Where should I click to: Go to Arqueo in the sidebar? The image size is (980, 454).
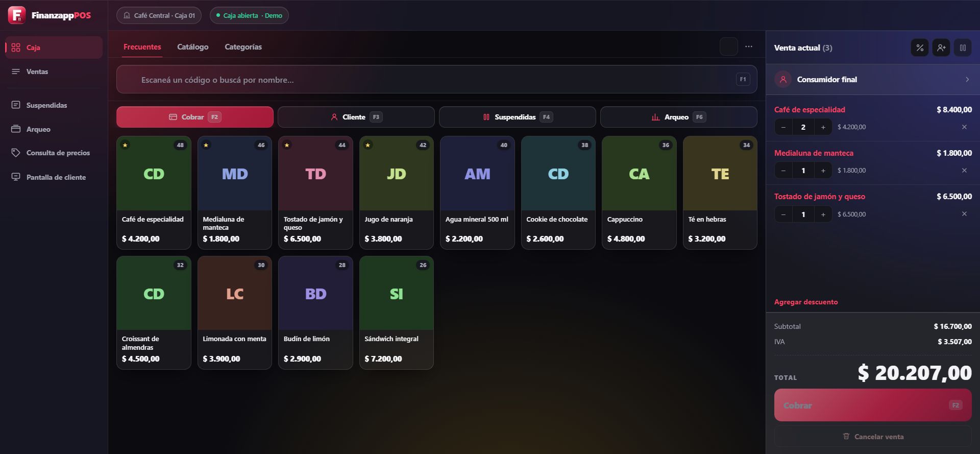[54, 129]
